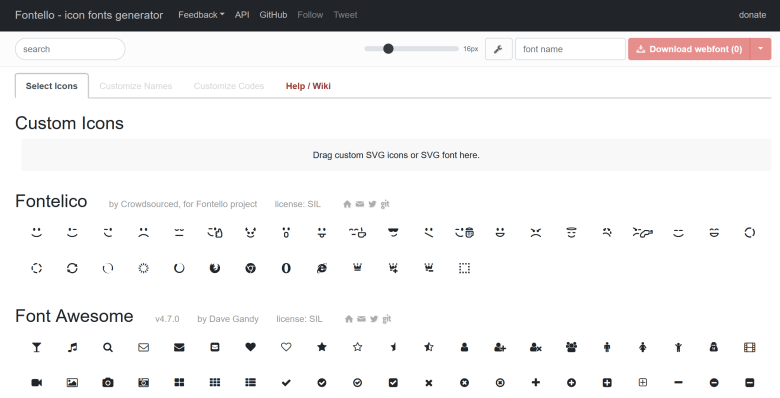
Task: Select the outlined envelope mail icon
Action: tap(144, 347)
